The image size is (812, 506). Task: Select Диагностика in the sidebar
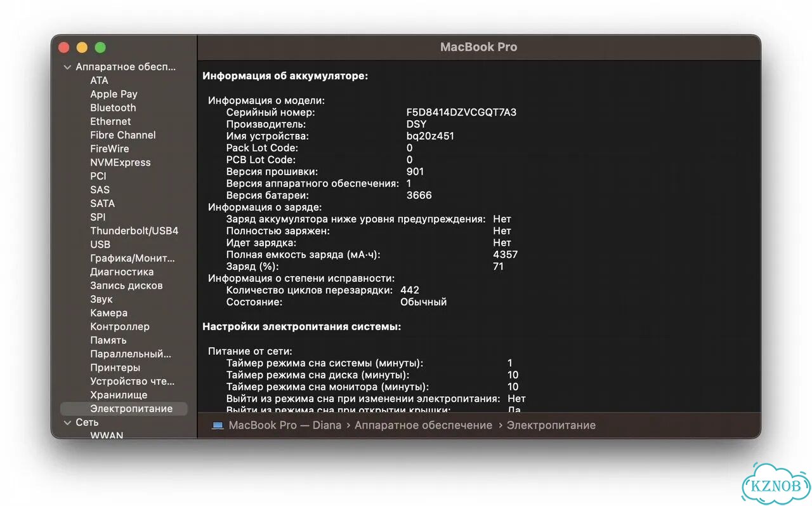pos(122,272)
